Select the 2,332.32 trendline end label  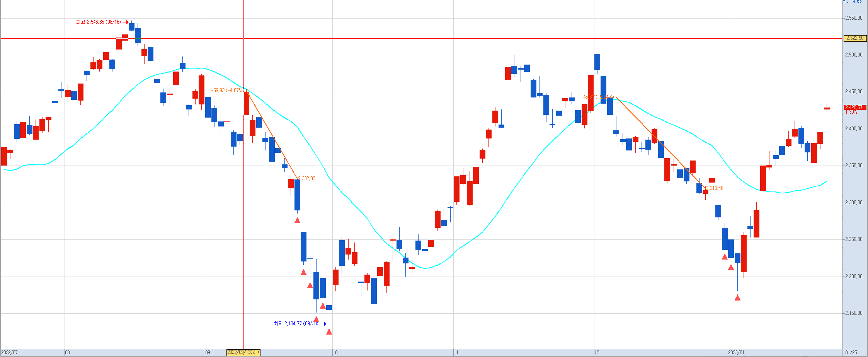pyautogui.click(x=306, y=179)
